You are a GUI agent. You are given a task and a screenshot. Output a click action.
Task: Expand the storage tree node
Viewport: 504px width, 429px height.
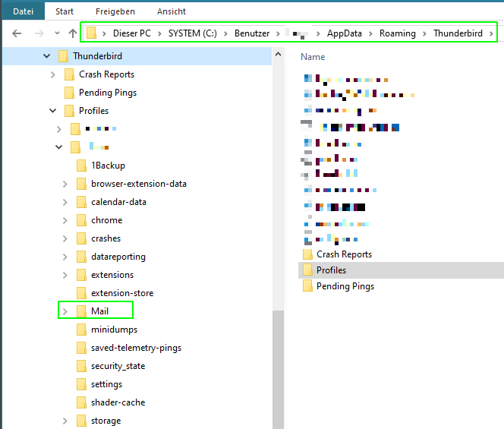65,421
